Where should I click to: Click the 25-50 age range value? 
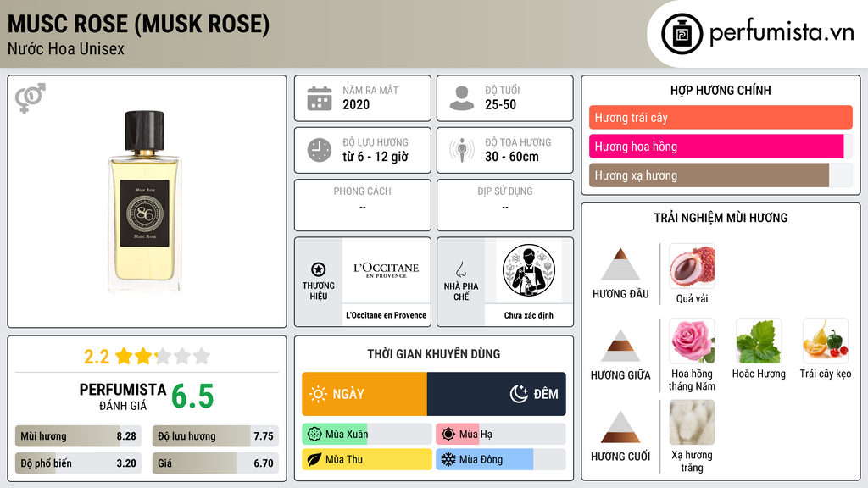(500, 104)
